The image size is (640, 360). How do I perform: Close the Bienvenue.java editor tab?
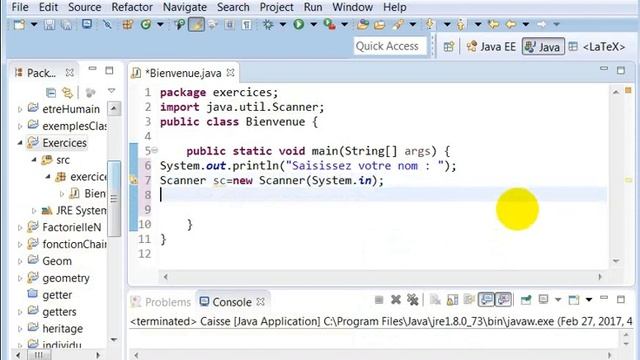231,73
